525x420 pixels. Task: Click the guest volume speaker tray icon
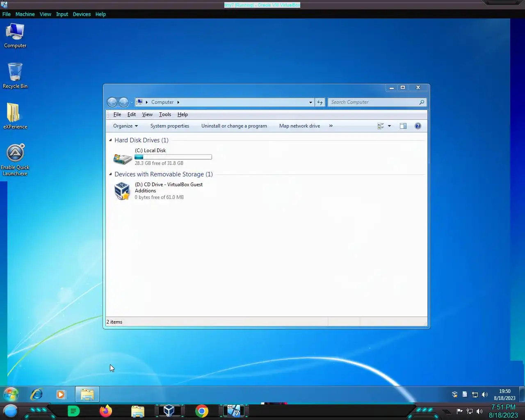pos(485,395)
